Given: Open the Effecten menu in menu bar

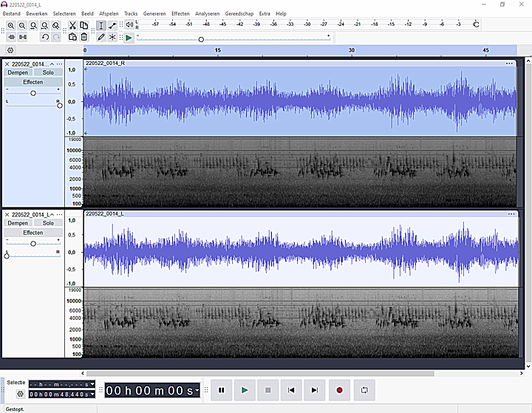Looking at the screenshot, I should pyautogui.click(x=180, y=13).
